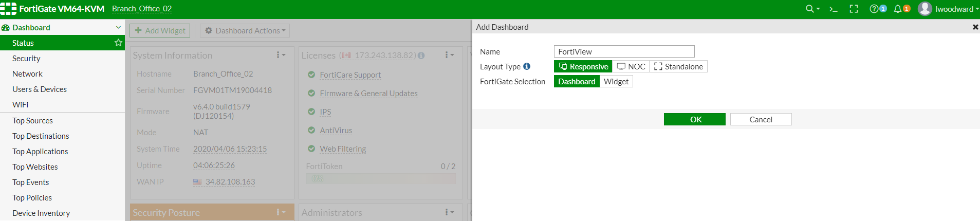Screen dimensions: 980x221
Task: Close the Add Dashboard panel
Action: pyautogui.click(x=975, y=27)
